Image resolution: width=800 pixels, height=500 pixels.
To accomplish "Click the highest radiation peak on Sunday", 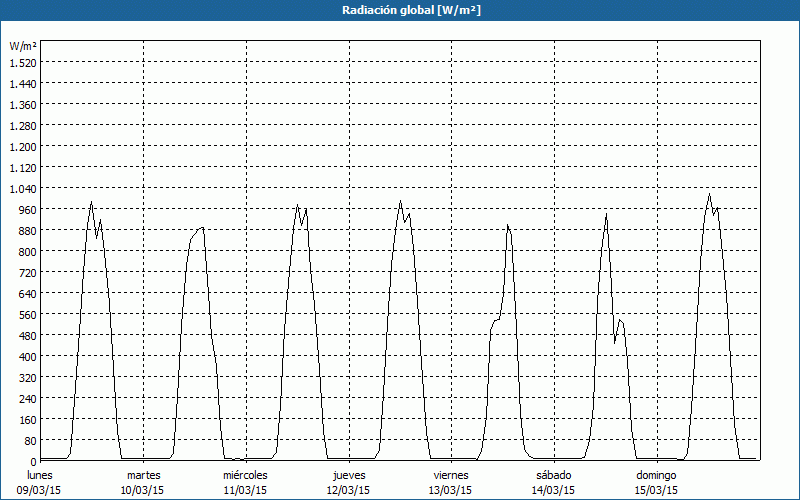I will pos(709,195).
